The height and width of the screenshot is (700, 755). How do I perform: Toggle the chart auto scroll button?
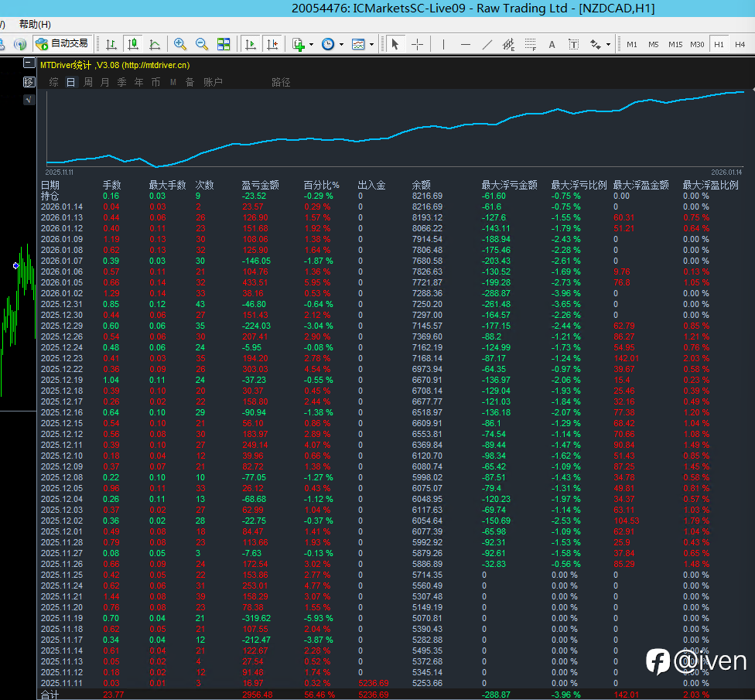click(x=250, y=44)
